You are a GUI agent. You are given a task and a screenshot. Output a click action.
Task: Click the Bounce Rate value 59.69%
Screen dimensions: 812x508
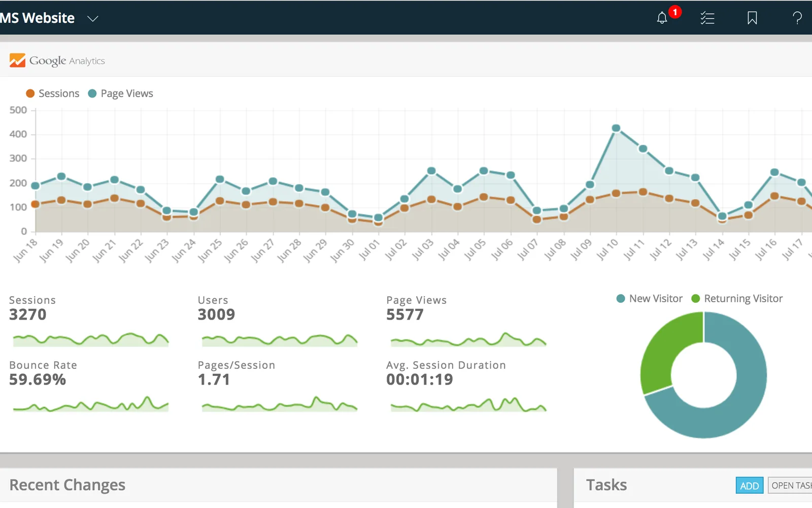[38, 379]
